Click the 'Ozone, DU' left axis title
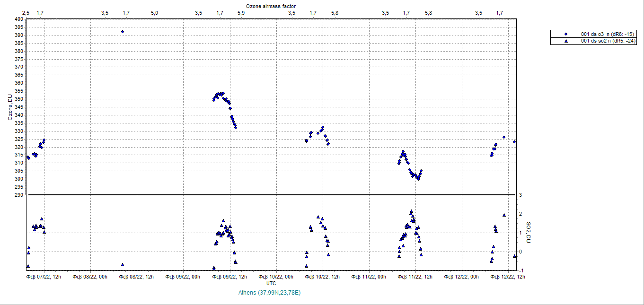This screenshot has width=644, height=305. [x=9, y=107]
